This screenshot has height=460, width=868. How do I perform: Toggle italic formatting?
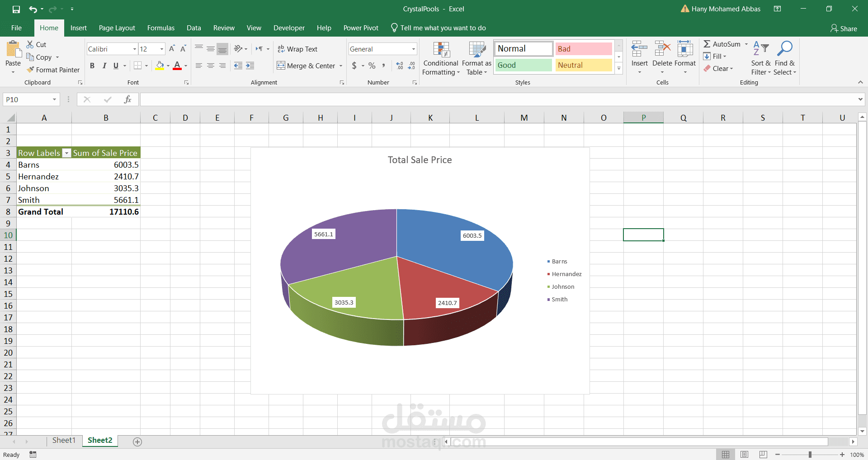tap(104, 66)
